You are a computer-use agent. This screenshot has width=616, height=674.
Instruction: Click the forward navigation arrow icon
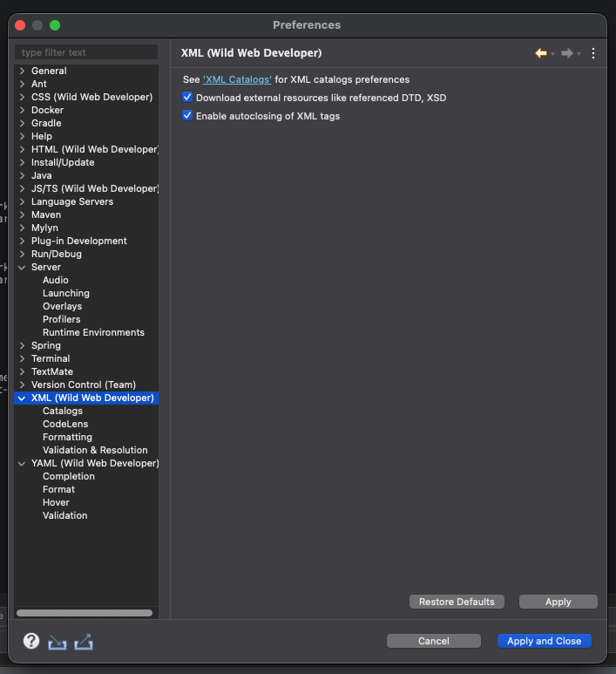point(567,53)
